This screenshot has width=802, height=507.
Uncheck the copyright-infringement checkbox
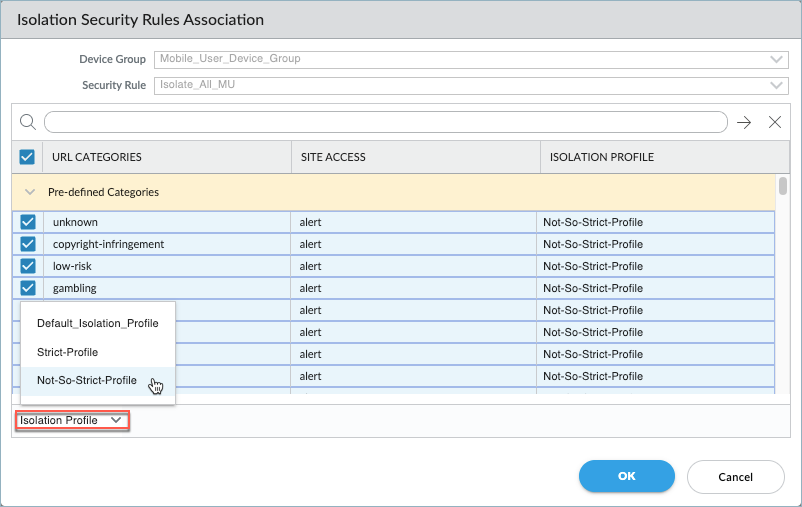pos(28,244)
